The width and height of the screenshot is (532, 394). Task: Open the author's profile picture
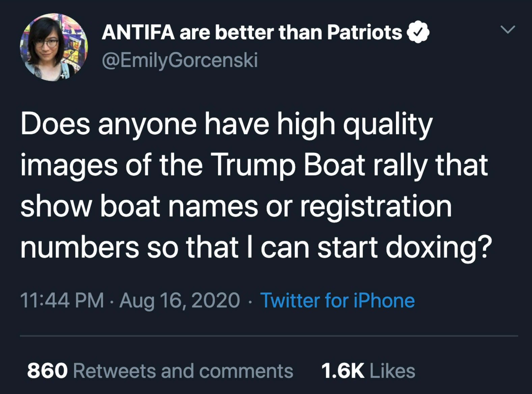[54, 47]
